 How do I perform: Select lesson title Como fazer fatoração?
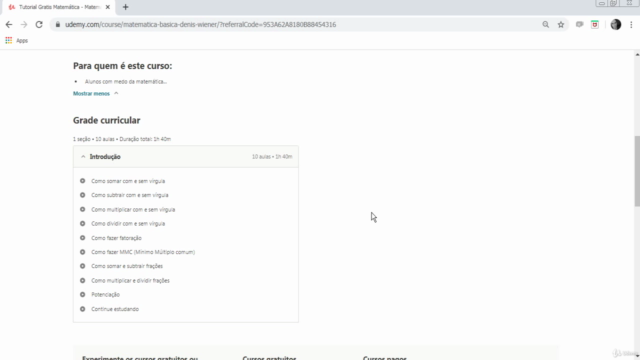tap(116, 238)
